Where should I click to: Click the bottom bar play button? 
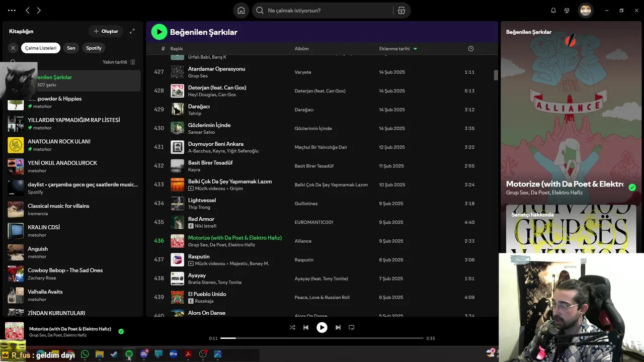coord(321,327)
